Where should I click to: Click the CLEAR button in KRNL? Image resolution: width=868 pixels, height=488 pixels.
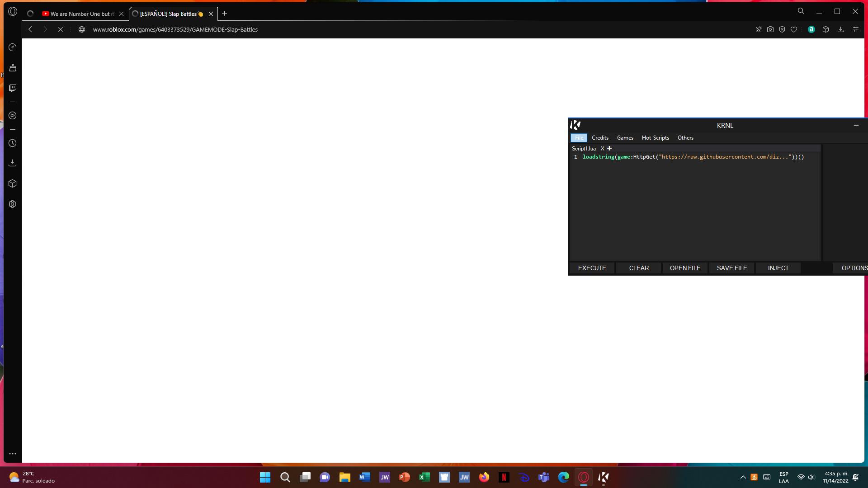click(x=639, y=268)
